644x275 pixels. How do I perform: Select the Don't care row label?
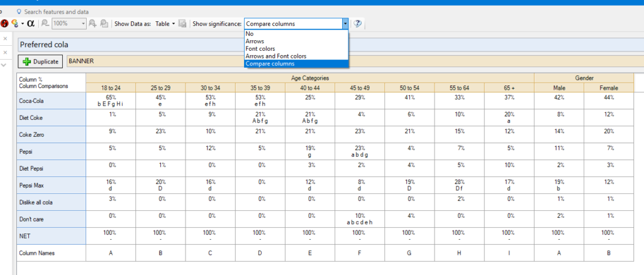(x=52, y=219)
